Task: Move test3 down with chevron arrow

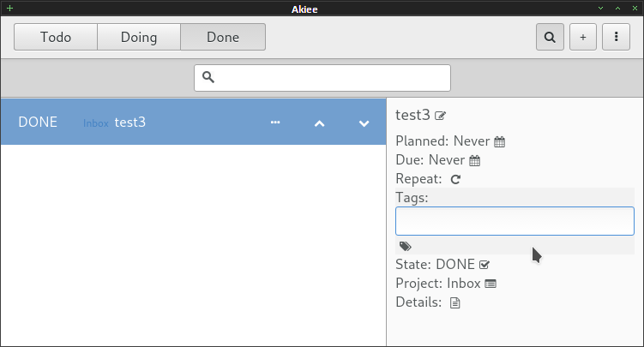Action: coord(364,123)
